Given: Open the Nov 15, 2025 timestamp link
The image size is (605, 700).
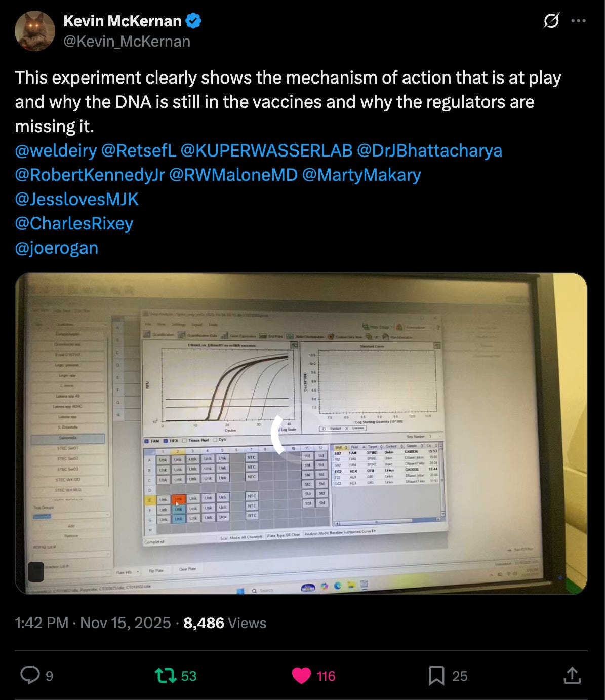Looking at the screenshot, I should tap(93, 623).
